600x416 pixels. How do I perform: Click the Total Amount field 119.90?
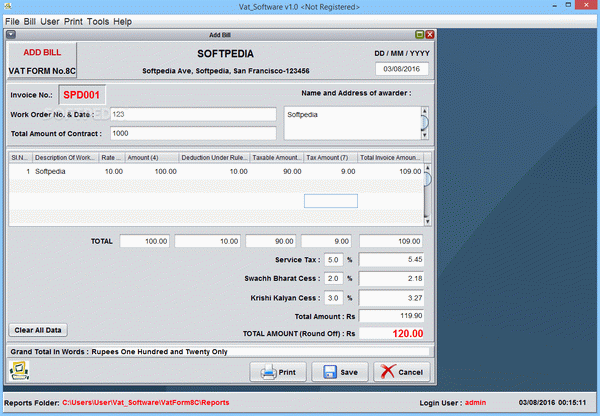tap(391, 316)
